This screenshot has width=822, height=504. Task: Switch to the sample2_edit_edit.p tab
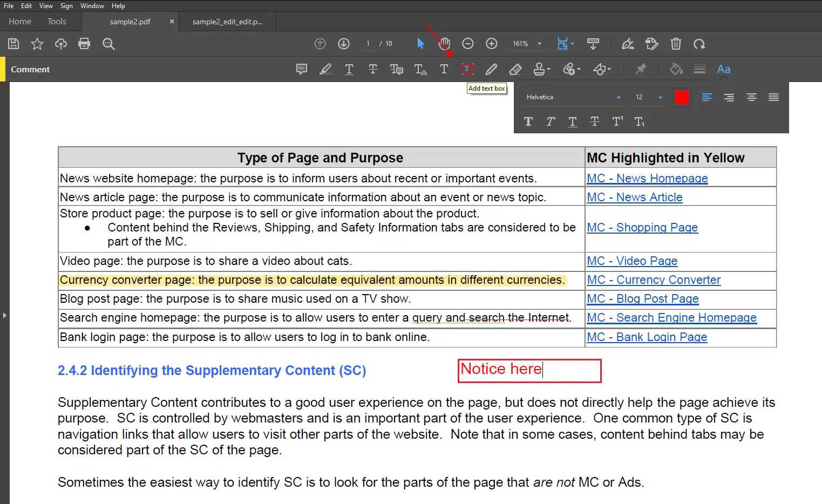click(x=227, y=22)
